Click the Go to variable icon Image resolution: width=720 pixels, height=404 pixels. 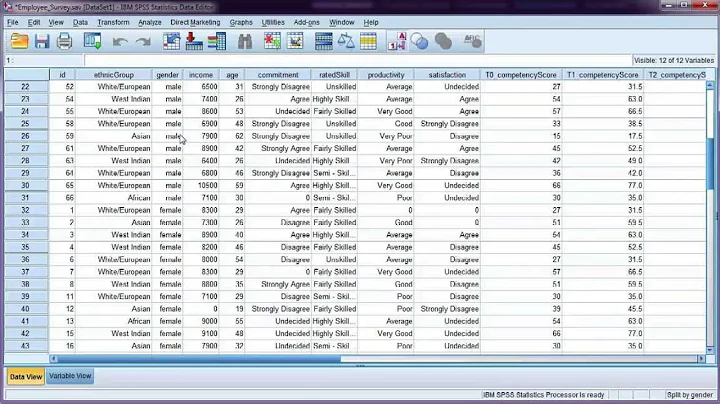click(x=194, y=41)
